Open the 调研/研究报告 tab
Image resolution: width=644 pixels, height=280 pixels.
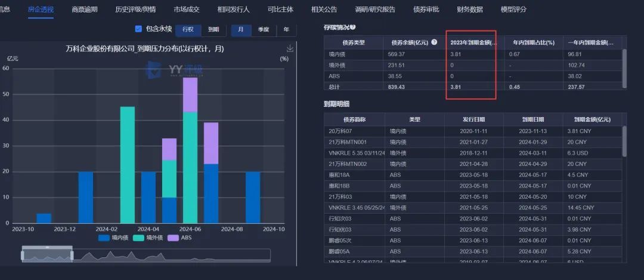pyautogui.click(x=375, y=10)
